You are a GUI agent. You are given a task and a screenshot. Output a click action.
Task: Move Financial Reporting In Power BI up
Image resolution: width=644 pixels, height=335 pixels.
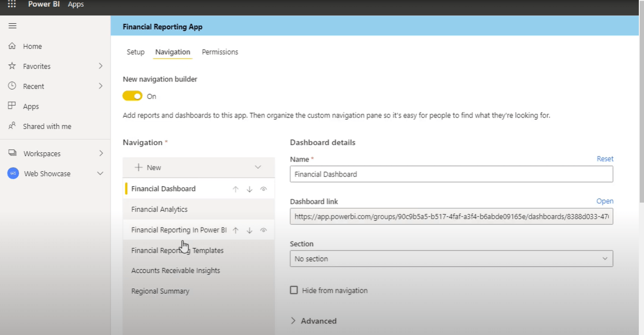pos(236,230)
